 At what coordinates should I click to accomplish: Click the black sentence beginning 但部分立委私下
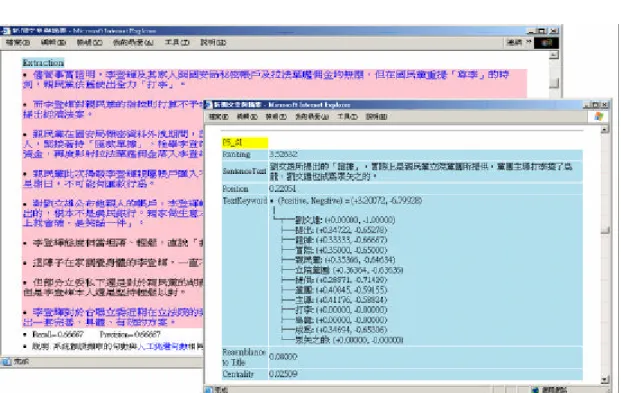coord(113,287)
